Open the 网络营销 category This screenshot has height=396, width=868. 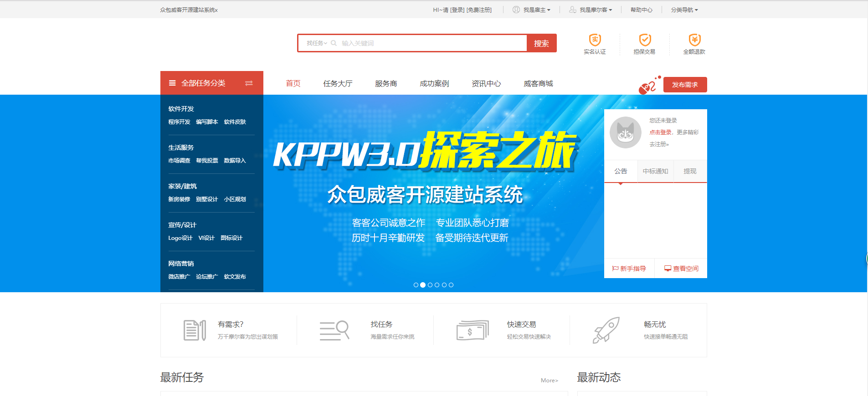pyautogui.click(x=181, y=264)
